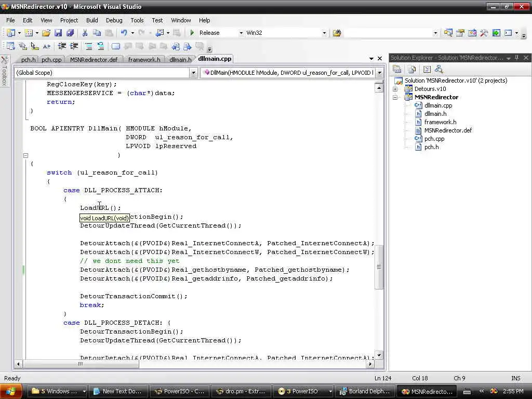Image resolution: width=532 pixels, height=399 pixels.
Task: Switch to the pch.cpp tab
Action: [51, 60]
